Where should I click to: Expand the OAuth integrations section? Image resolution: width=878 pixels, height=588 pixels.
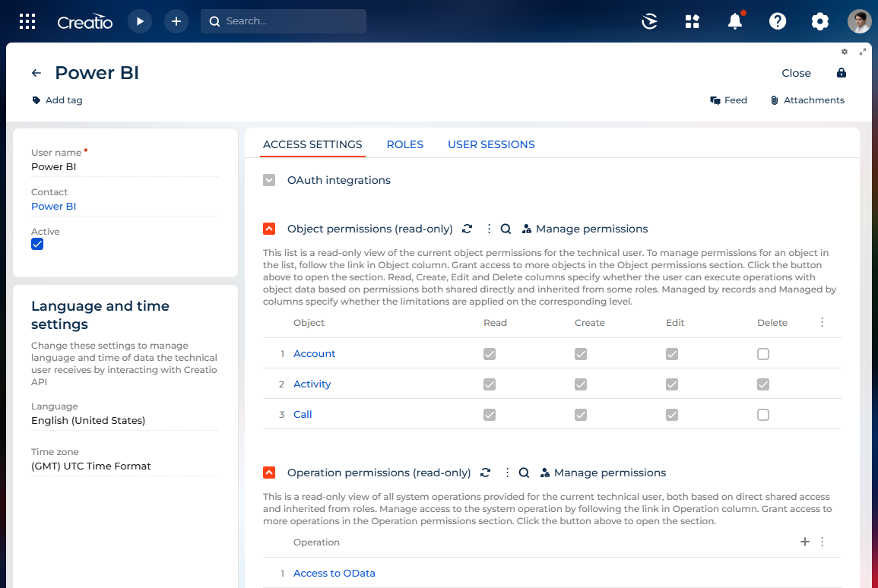[269, 180]
